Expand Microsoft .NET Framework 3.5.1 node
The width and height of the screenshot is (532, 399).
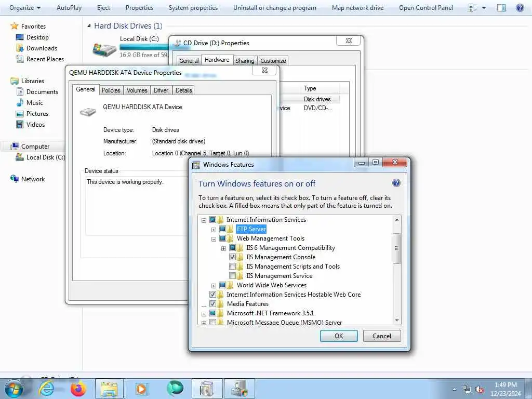pyautogui.click(x=204, y=314)
